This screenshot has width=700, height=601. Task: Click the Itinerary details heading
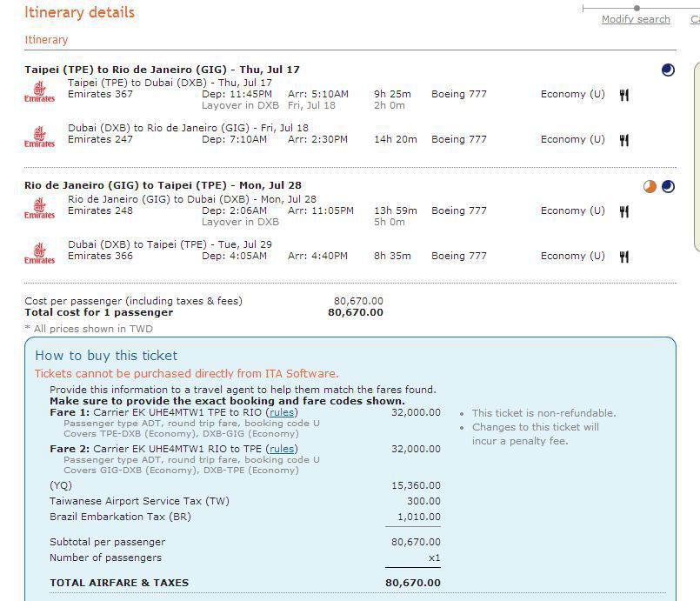point(79,12)
